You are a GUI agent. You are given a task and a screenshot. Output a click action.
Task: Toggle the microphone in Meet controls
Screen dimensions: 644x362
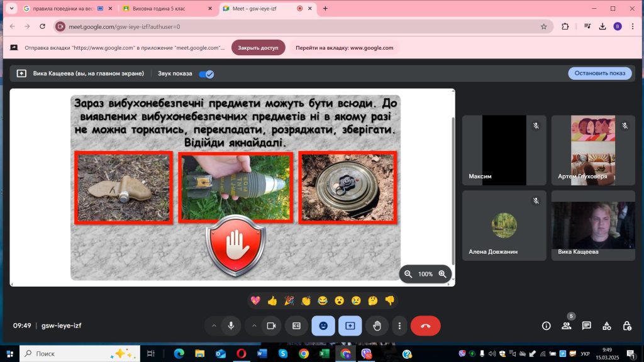tap(231, 326)
